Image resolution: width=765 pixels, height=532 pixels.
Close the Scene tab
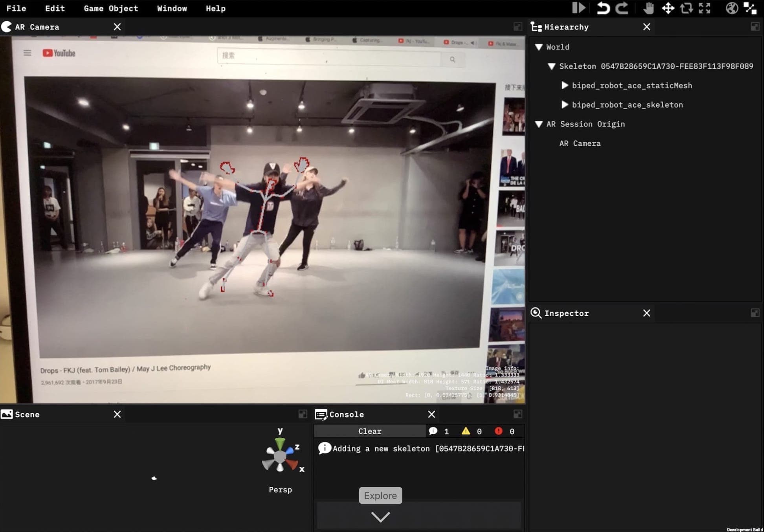click(x=117, y=414)
